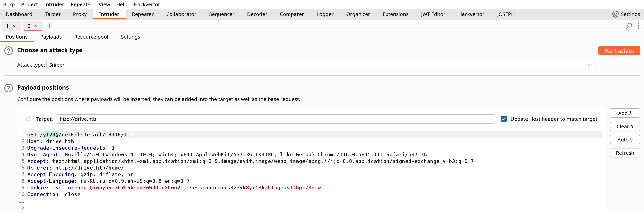Open the Resource pool sub-tab
The height and width of the screenshot is (213, 644).
click(x=91, y=37)
